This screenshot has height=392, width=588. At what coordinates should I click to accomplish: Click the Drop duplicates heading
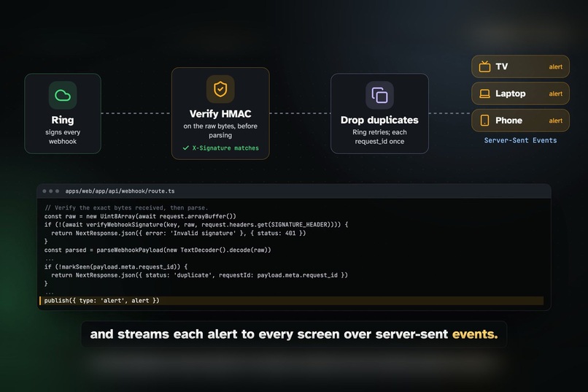point(379,120)
